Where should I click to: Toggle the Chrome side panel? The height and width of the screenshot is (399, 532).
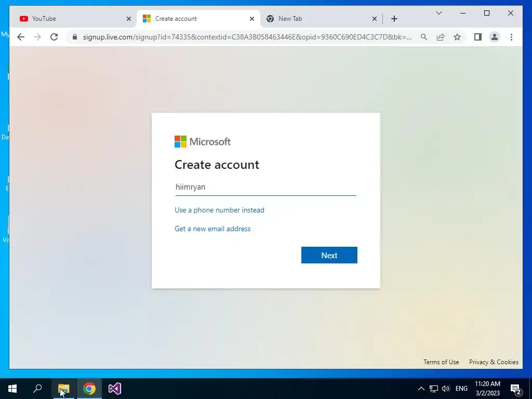(x=478, y=37)
